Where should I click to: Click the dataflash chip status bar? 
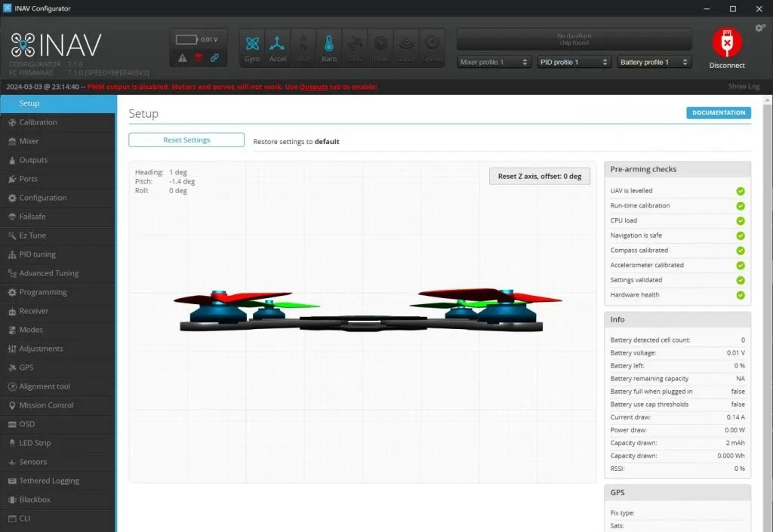coord(574,39)
